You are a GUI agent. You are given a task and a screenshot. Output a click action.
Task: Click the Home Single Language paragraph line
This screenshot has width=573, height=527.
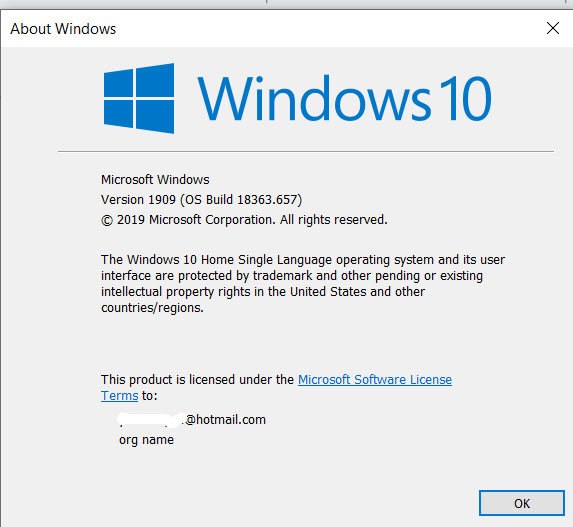303,260
